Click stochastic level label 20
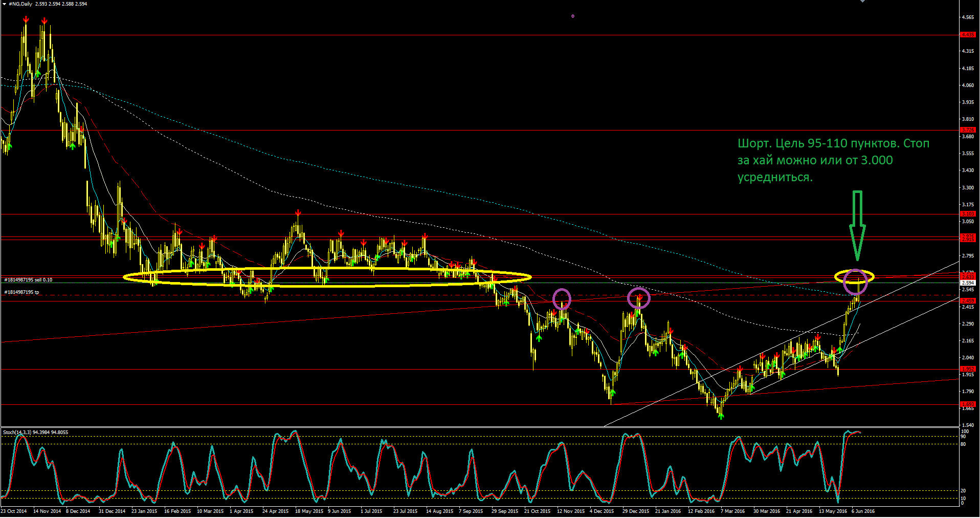Viewport: 980px width, 518px height. [x=963, y=491]
